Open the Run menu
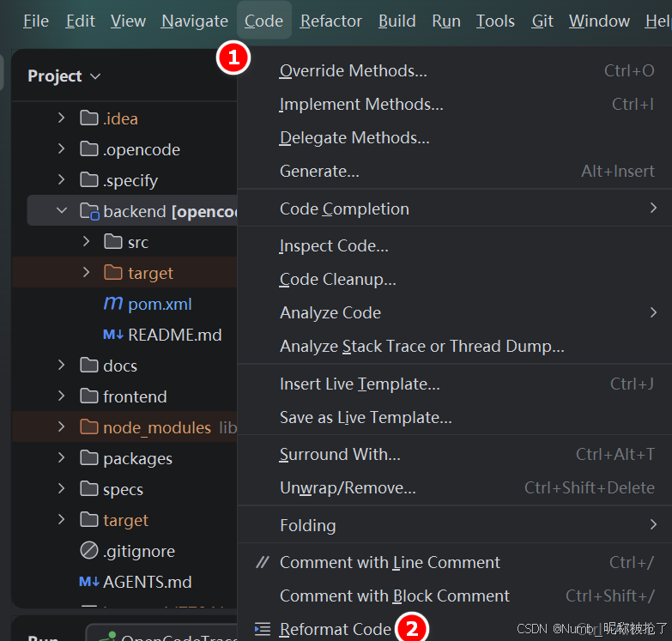Screen dimensions: 672x641 446,21
